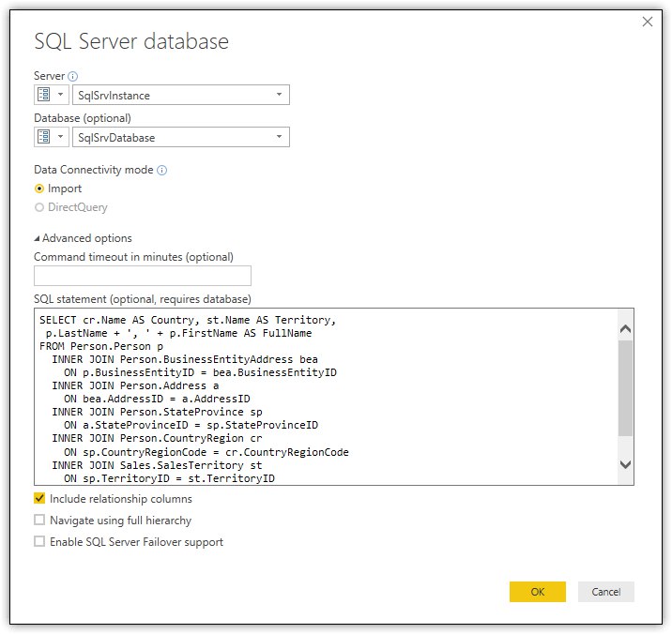
Task: Click the 'ON p.BusinessEntityID = bea.BusinessEntityID' line
Action: 200,372
